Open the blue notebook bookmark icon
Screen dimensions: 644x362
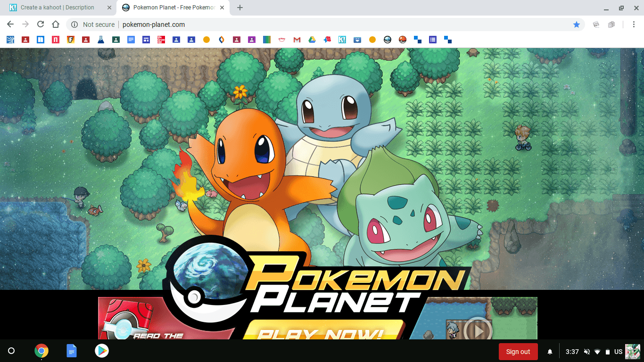coord(41,40)
